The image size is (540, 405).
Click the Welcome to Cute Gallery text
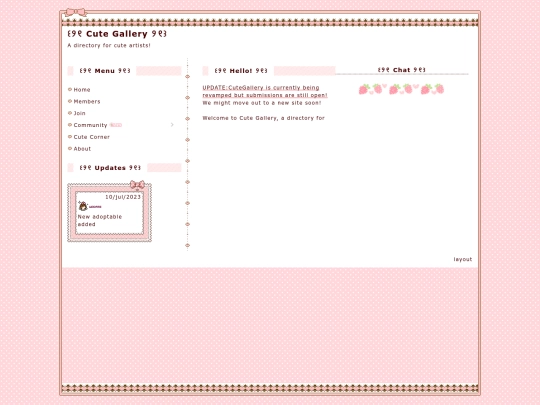tap(263, 118)
